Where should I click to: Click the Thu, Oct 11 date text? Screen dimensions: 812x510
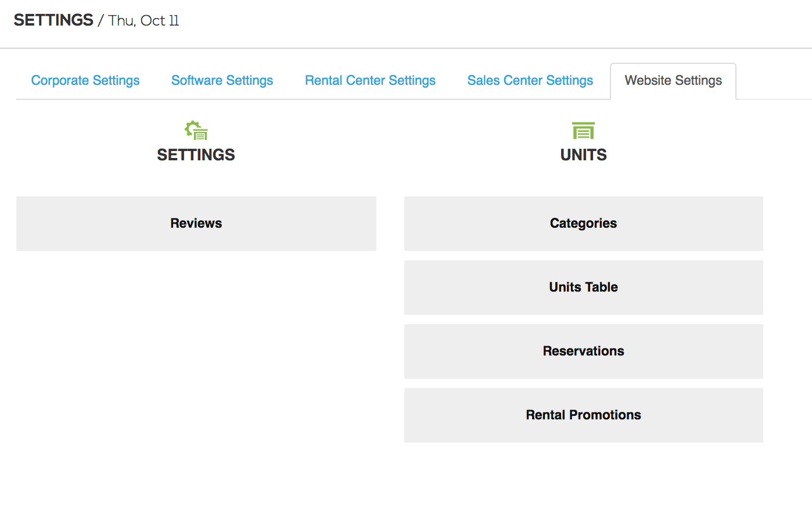[143, 21]
